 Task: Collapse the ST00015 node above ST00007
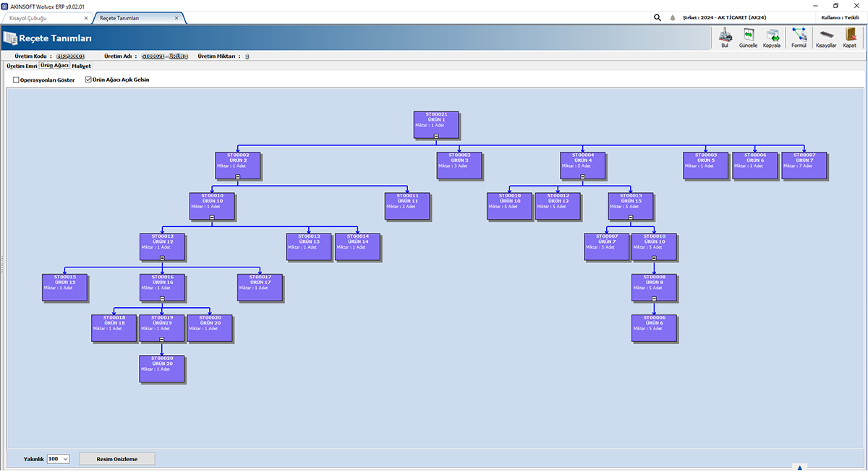[629, 218]
